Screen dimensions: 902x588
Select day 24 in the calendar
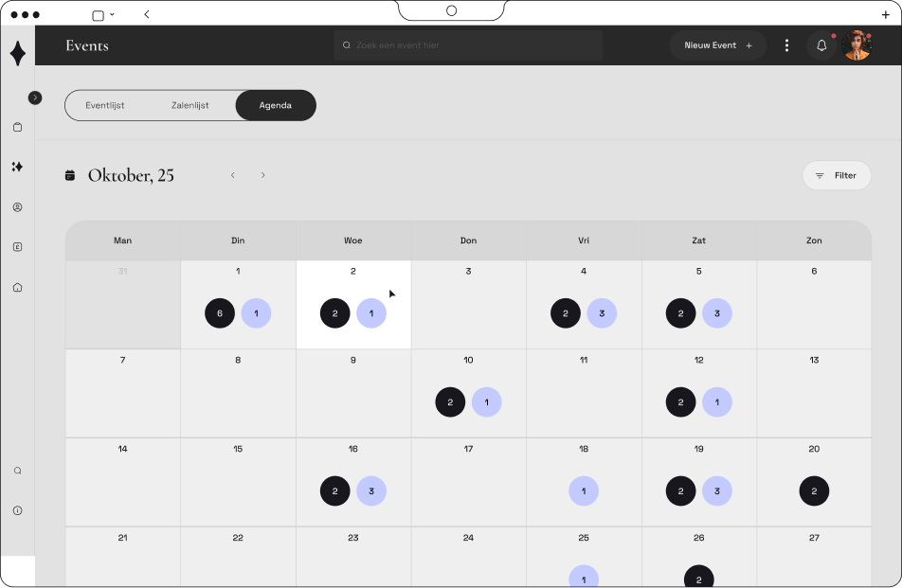pos(468,557)
